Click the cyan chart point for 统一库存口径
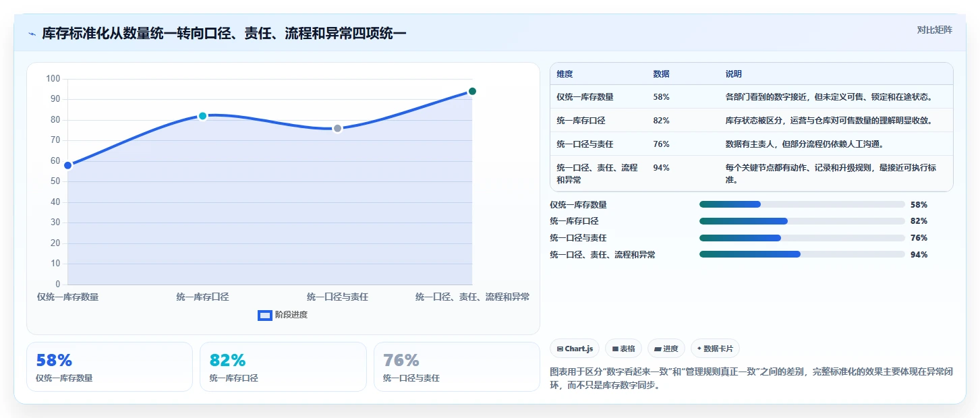 202,116
